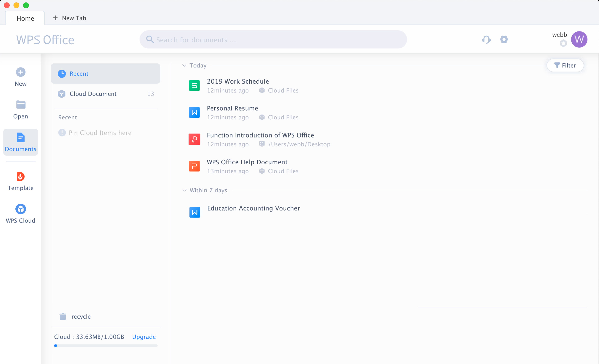This screenshot has width=599, height=364.
Task: Click the WPS Cloud navigation icon
Action: [x=21, y=209]
